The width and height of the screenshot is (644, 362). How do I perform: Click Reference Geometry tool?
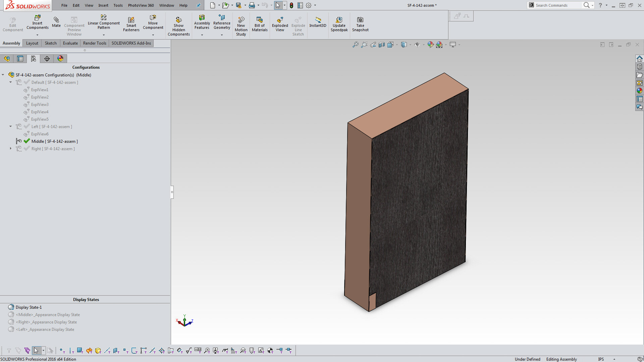pos(222,22)
